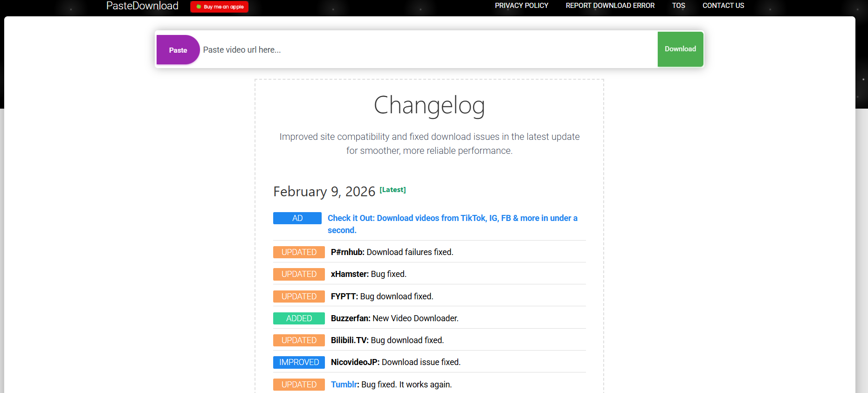Open the Tumblr link
Screen dimensions: 868x393
pyautogui.click(x=344, y=385)
